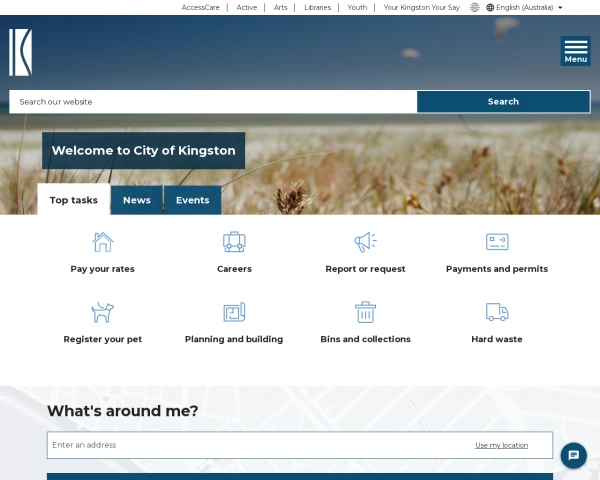600x480 pixels.
Task: Click the Report or request label
Action: click(365, 269)
